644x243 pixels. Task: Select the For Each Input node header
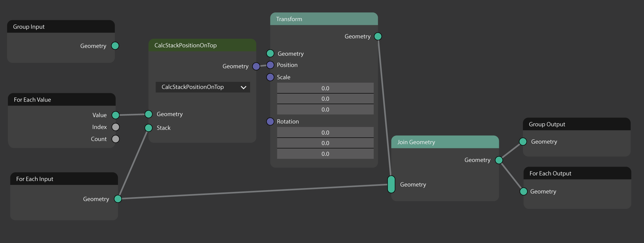coord(64,179)
